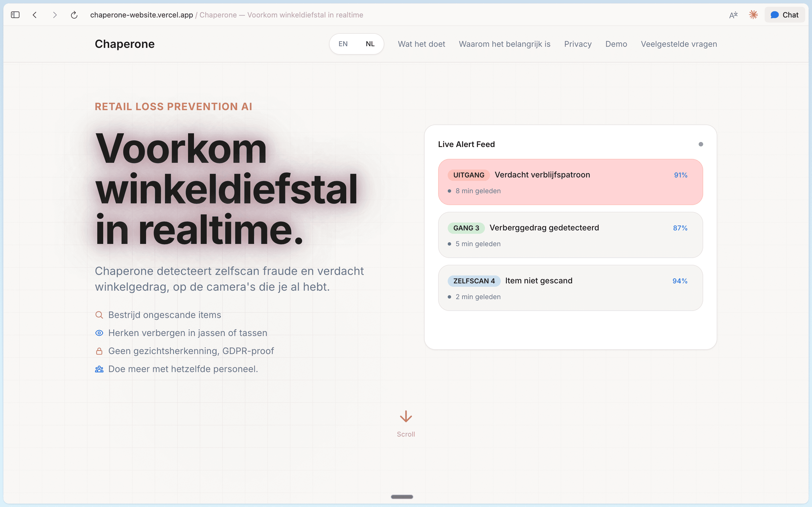812x507 pixels.
Task: Switch language to EN
Action: point(343,44)
